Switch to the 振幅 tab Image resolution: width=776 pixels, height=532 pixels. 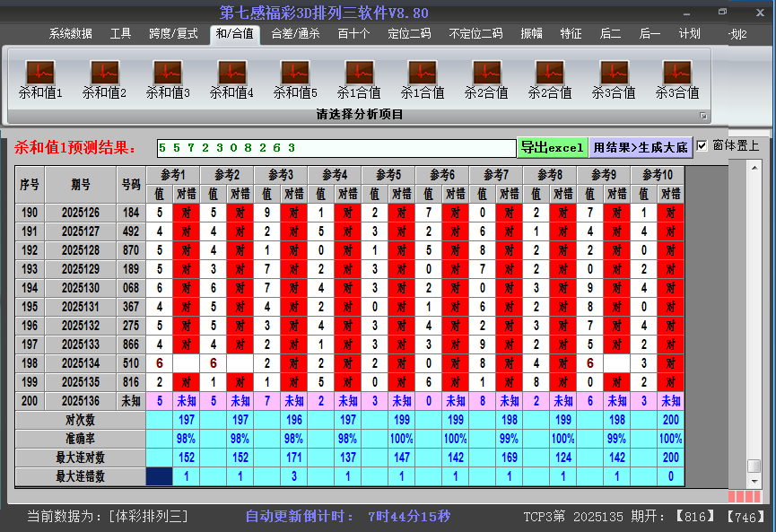coord(531,34)
